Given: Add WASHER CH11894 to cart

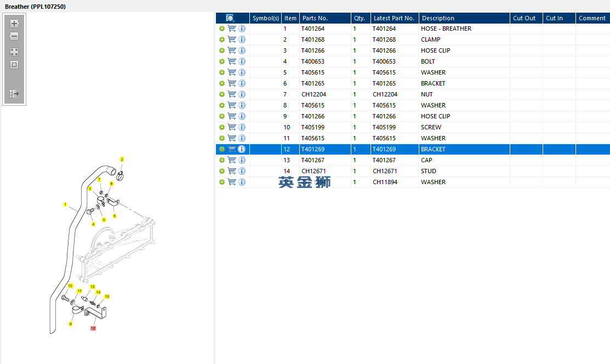Looking at the screenshot, I should pos(232,182).
